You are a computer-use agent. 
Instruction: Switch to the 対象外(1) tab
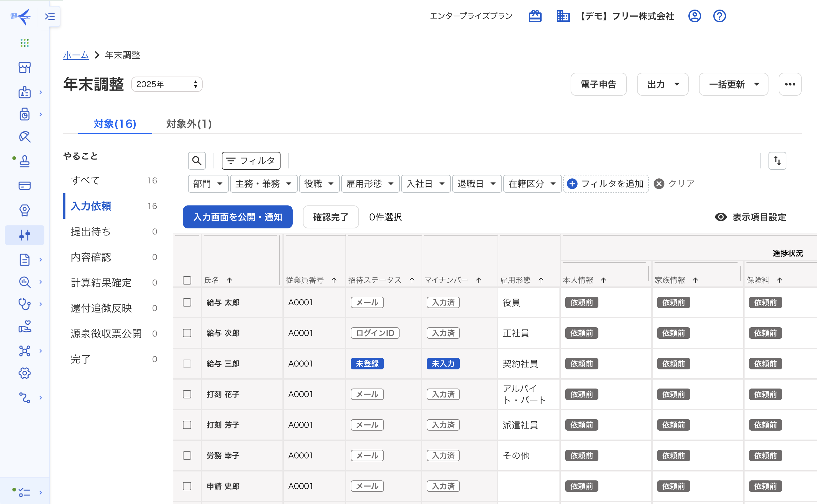189,124
